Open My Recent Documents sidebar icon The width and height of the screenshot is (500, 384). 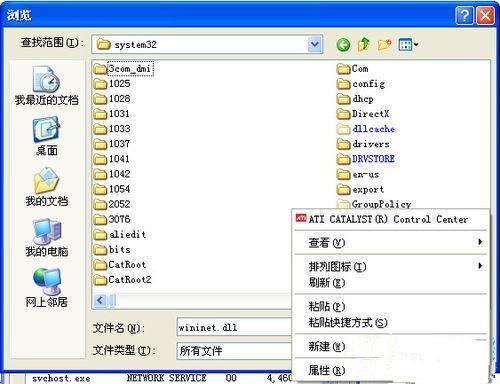[x=46, y=85]
